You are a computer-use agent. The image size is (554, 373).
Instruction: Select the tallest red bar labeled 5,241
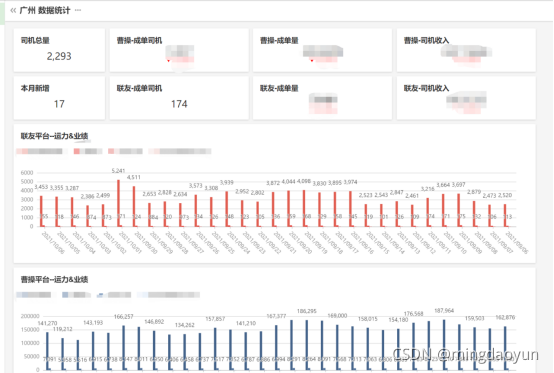point(118,203)
